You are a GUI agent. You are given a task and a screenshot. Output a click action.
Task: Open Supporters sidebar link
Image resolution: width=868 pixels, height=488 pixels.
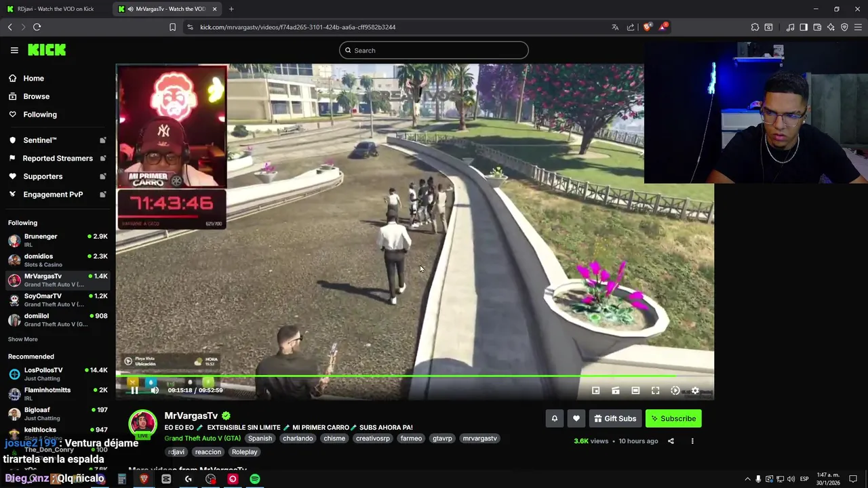[x=58, y=176]
